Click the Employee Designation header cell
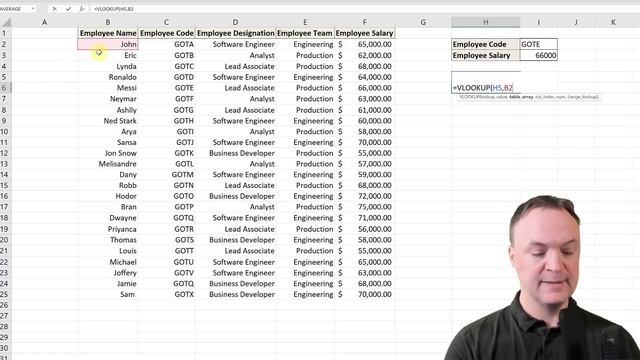The image size is (640, 360). pos(236,33)
